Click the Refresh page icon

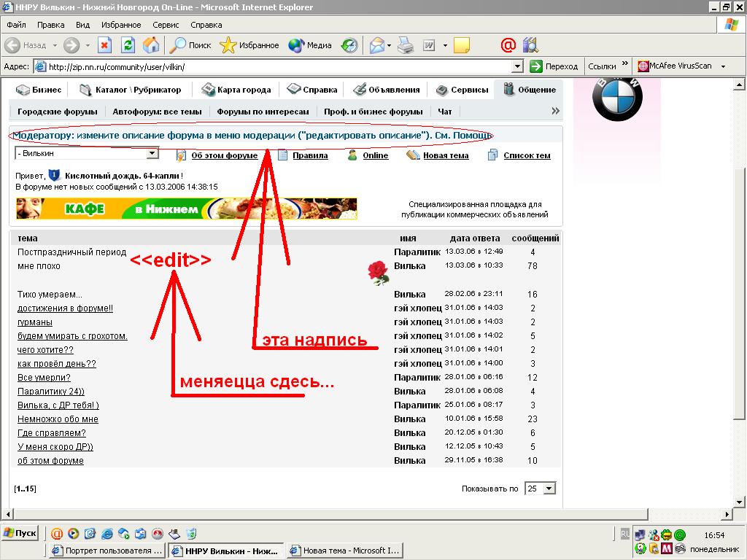click(128, 45)
